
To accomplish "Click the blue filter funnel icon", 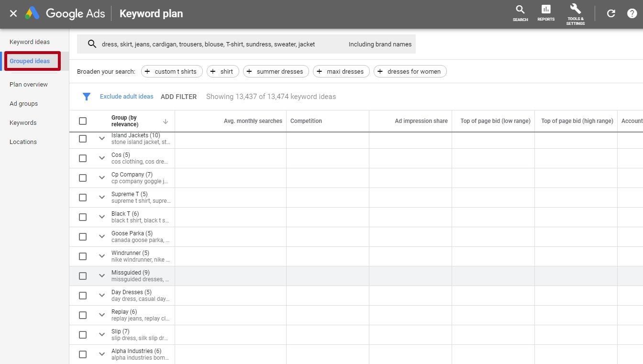I will (x=87, y=97).
